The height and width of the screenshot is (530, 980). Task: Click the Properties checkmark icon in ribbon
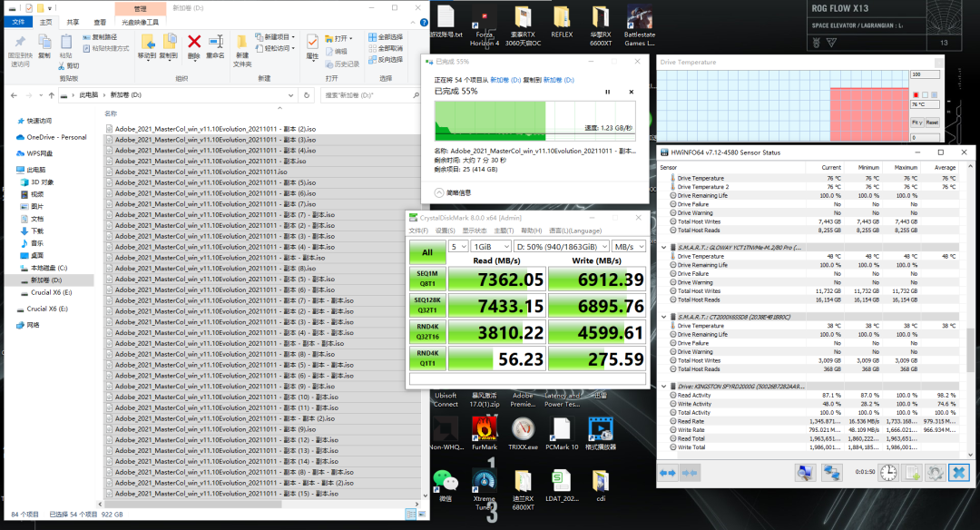pos(312,42)
